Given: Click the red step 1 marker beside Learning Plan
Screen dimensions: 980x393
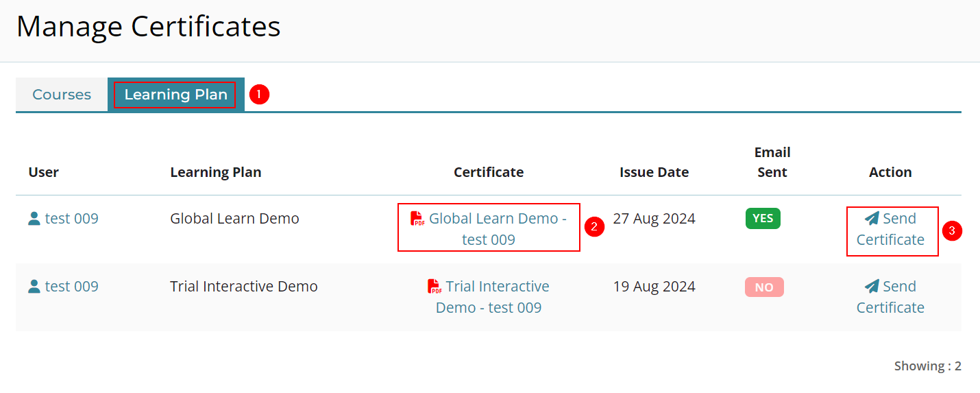Looking at the screenshot, I should click(259, 95).
